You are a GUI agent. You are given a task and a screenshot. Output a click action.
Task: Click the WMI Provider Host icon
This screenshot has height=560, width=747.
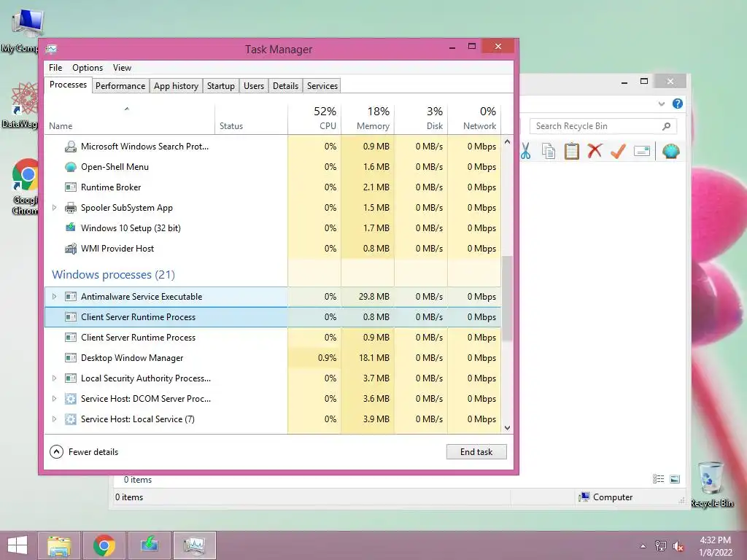71,248
